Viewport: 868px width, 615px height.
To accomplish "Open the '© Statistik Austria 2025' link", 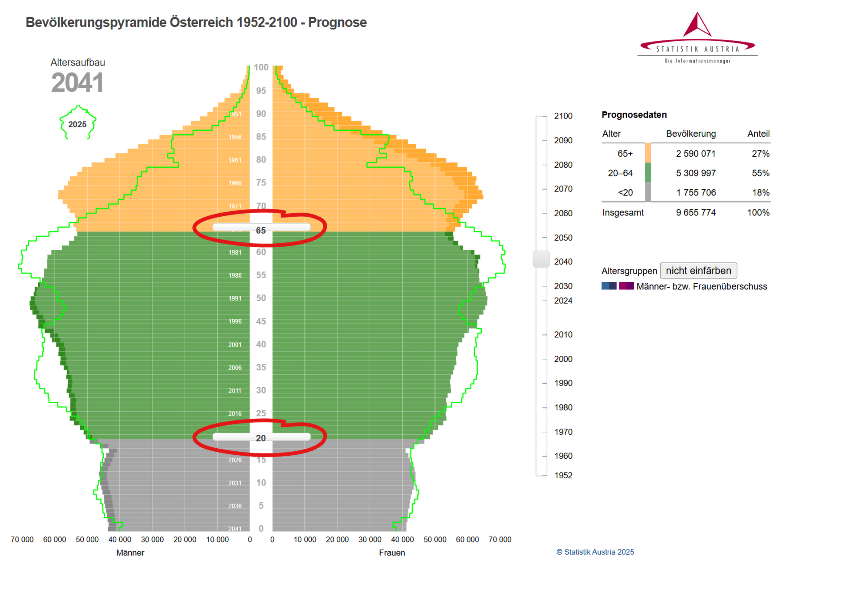I will (595, 552).
